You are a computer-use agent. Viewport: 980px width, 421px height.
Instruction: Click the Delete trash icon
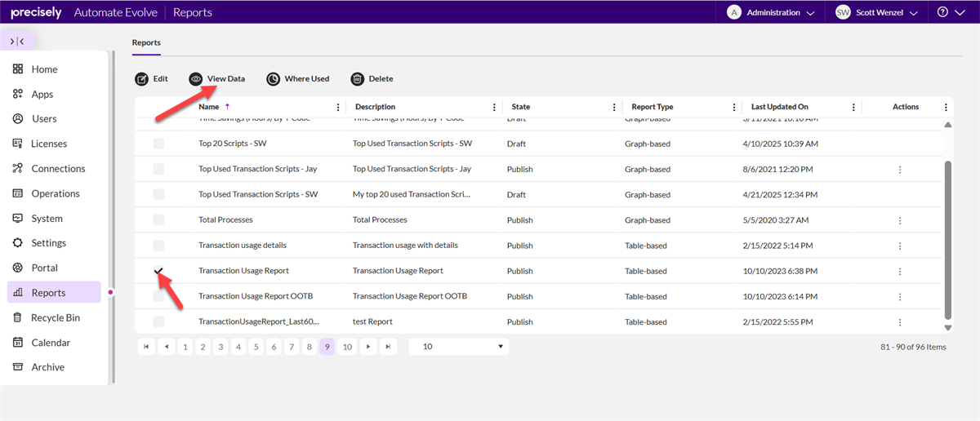tap(358, 79)
